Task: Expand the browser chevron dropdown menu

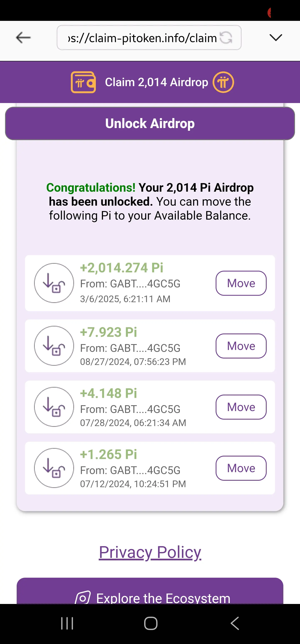Action: point(276,38)
